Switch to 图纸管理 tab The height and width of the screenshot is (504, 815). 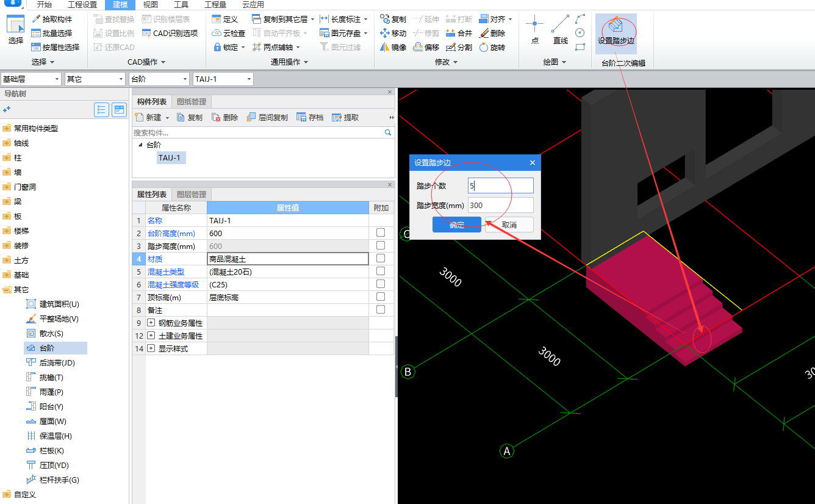click(192, 102)
